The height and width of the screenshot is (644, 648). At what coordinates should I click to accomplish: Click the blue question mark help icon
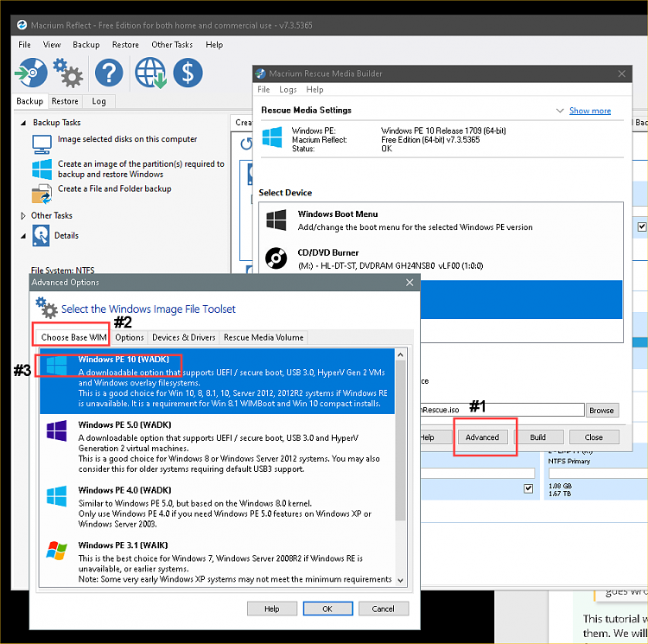[x=109, y=73]
